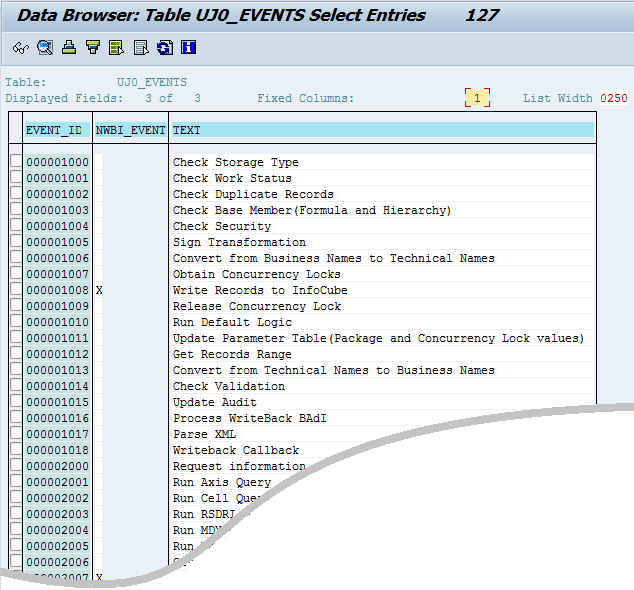Click the EVENT_ID column header
This screenshot has width=634, height=590.
[55, 130]
